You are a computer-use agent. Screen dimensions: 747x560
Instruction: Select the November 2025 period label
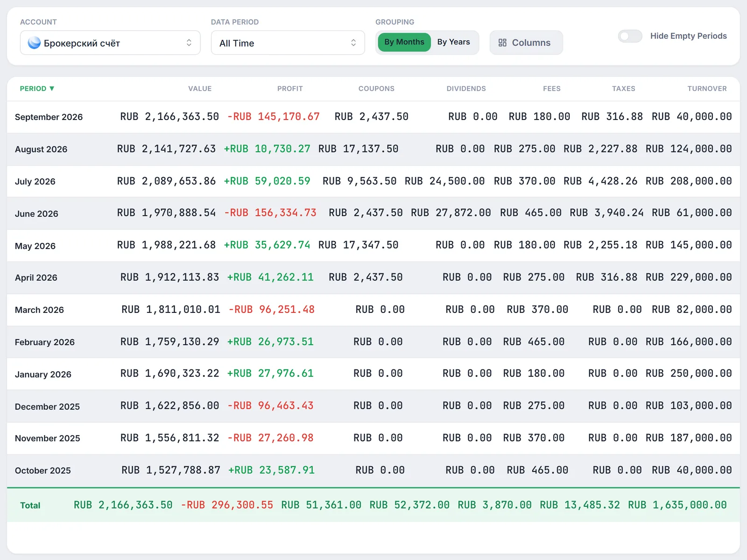(47, 438)
